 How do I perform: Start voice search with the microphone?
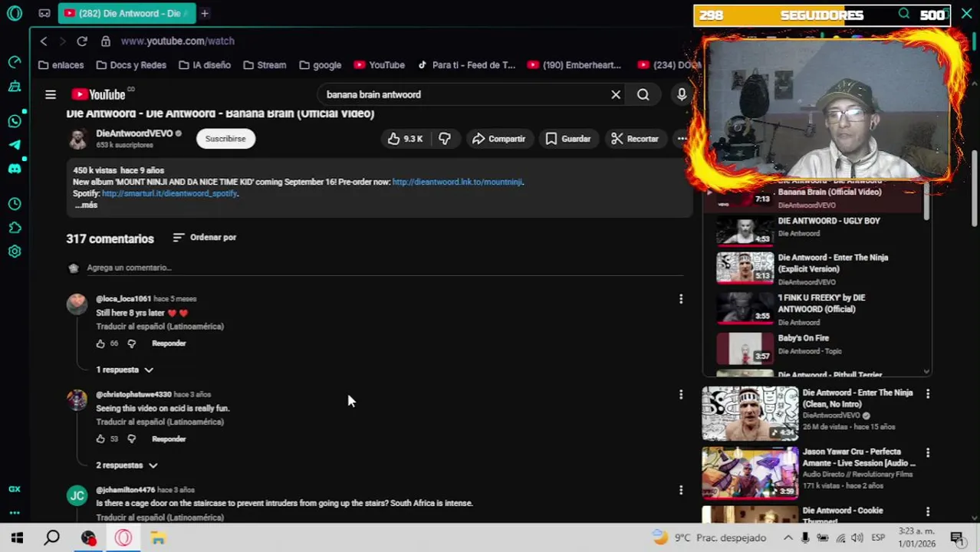tap(681, 94)
